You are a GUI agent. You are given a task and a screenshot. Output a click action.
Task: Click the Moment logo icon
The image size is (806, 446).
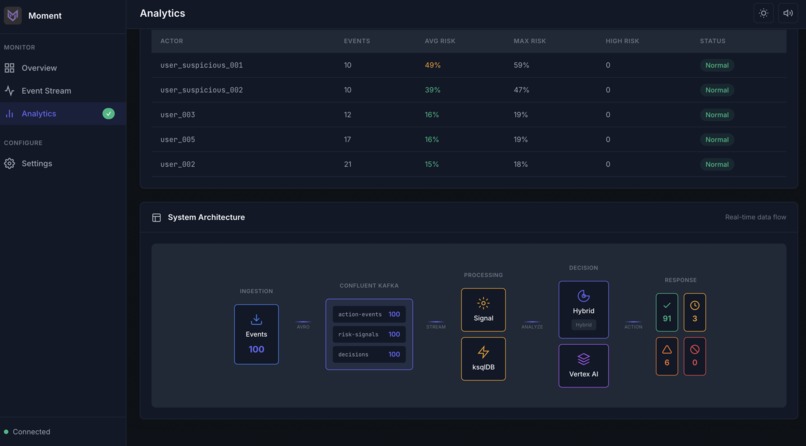pos(12,15)
